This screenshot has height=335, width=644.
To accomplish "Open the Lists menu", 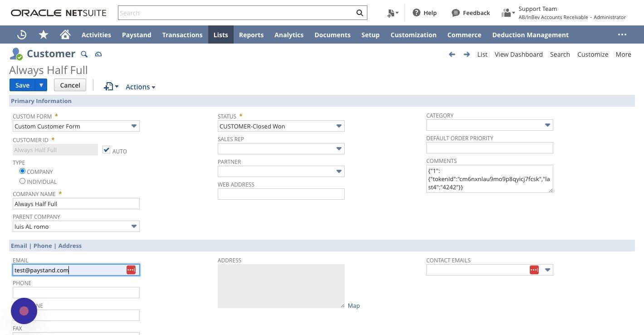I will tap(221, 35).
